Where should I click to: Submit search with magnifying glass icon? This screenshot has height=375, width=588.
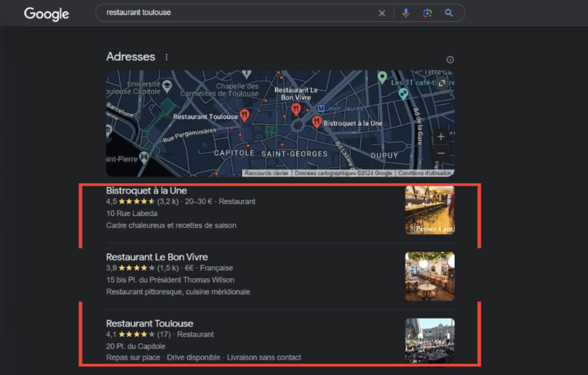(x=449, y=13)
